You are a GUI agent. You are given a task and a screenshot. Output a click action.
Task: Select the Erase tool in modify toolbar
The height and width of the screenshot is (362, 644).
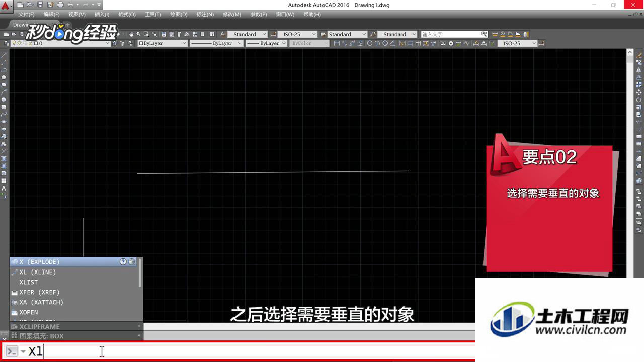pyautogui.click(x=639, y=55)
